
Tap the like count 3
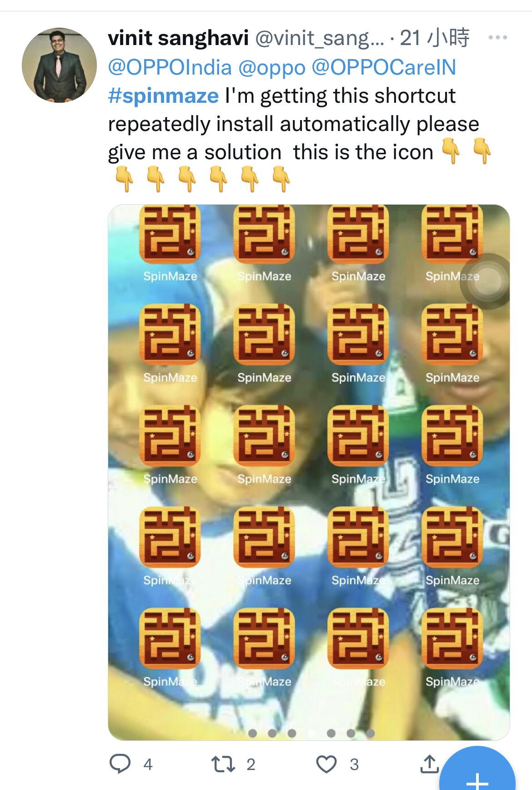[x=354, y=765]
